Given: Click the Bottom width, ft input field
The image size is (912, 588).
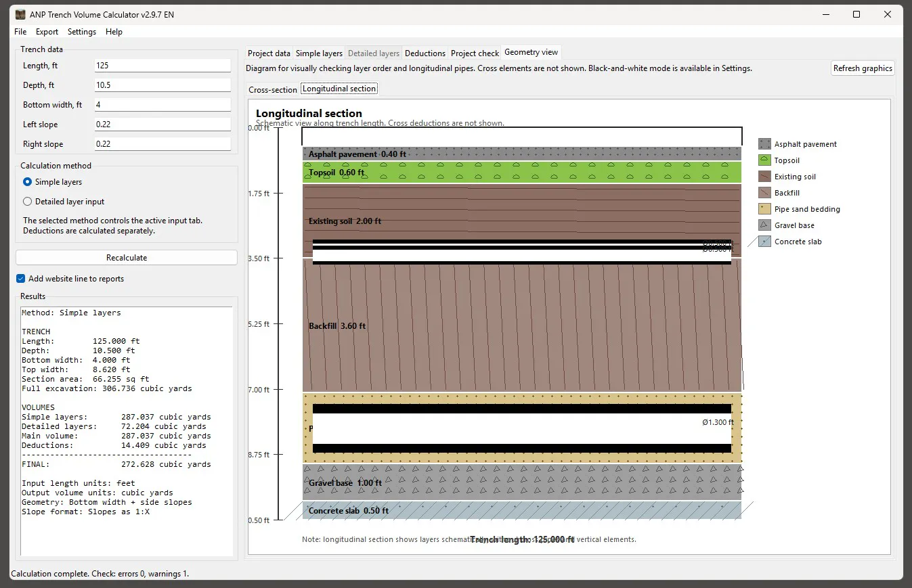Looking at the screenshot, I should pos(162,105).
